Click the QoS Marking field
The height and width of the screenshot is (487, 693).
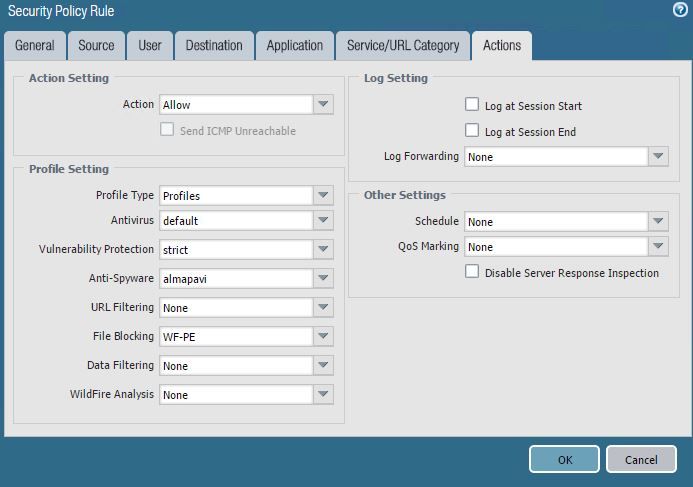pyautogui.click(x=555, y=247)
